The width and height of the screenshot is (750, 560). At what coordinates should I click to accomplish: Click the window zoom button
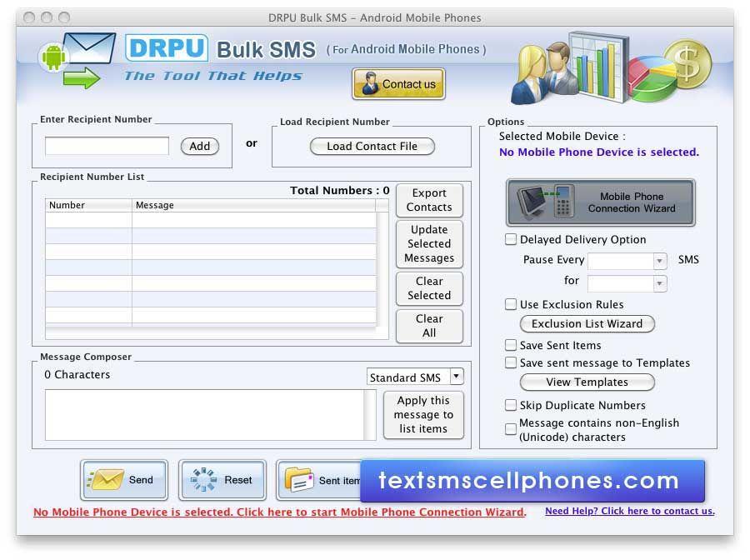[63, 17]
